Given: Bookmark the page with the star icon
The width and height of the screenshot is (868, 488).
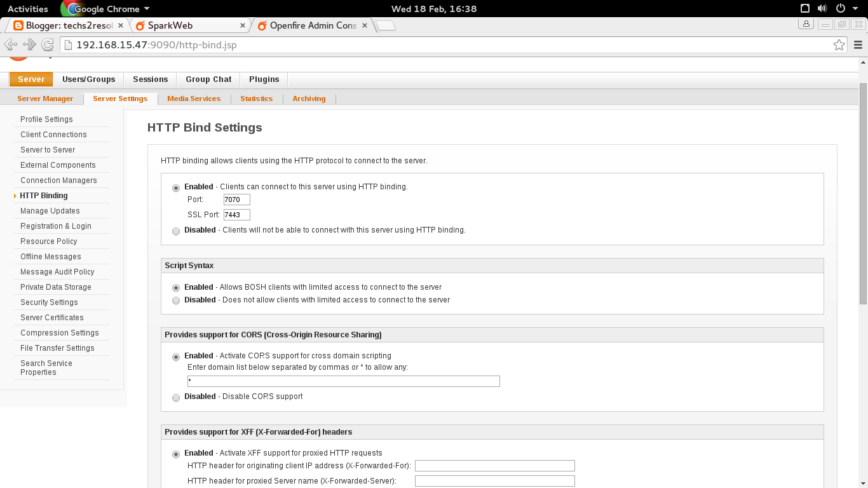Looking at the screenshot, I should [839, 44].
